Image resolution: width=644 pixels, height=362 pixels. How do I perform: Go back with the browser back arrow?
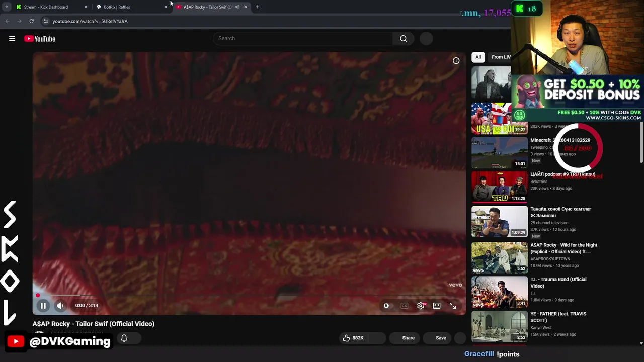[x=7, y=21]
